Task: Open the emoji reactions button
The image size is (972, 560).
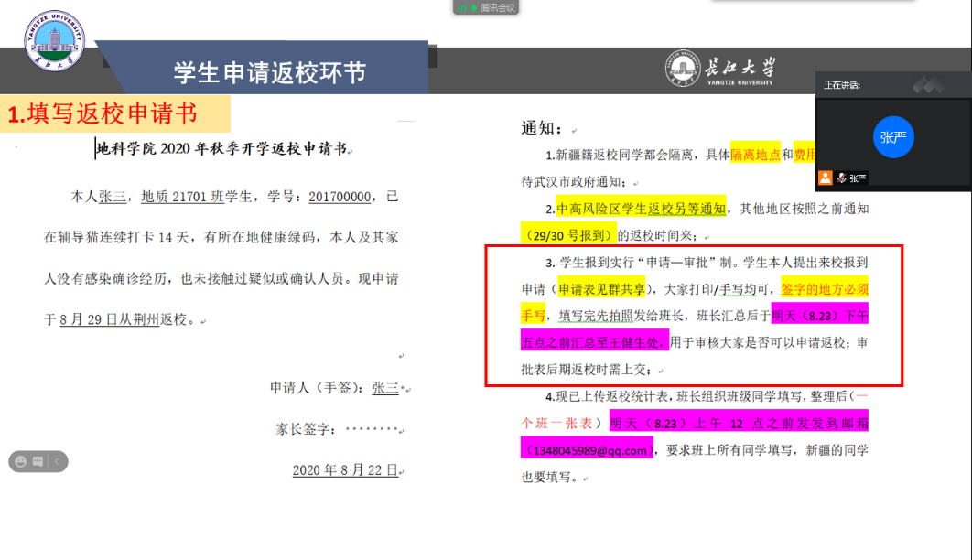Action: tap(20, 462)
